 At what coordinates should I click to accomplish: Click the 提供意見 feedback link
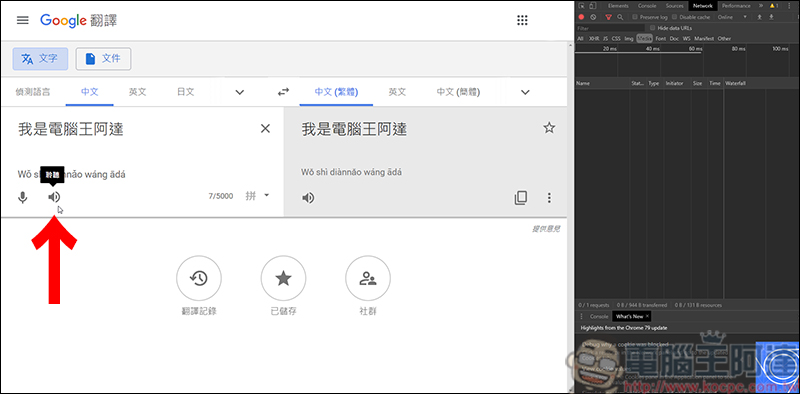click(x=546, y=229)
